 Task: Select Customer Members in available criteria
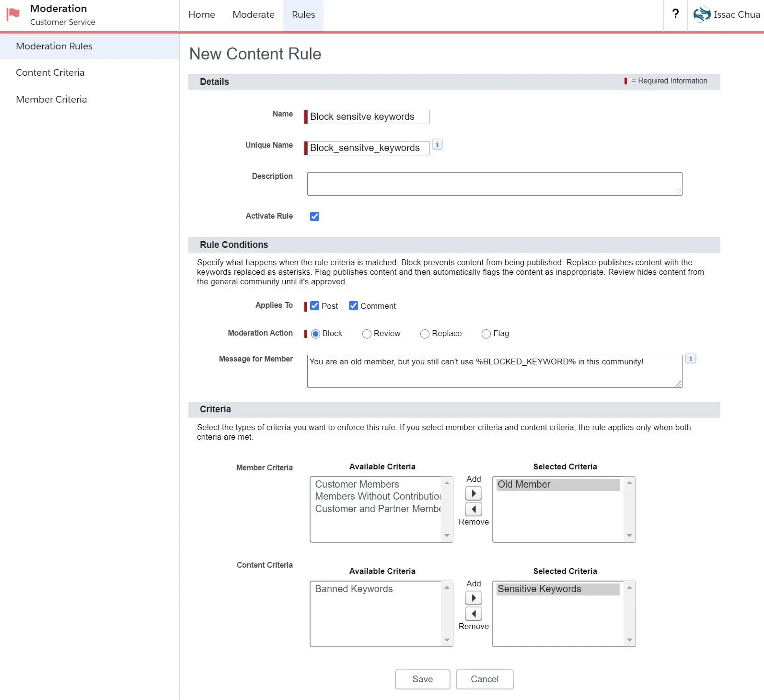click(x=357, y=484)
